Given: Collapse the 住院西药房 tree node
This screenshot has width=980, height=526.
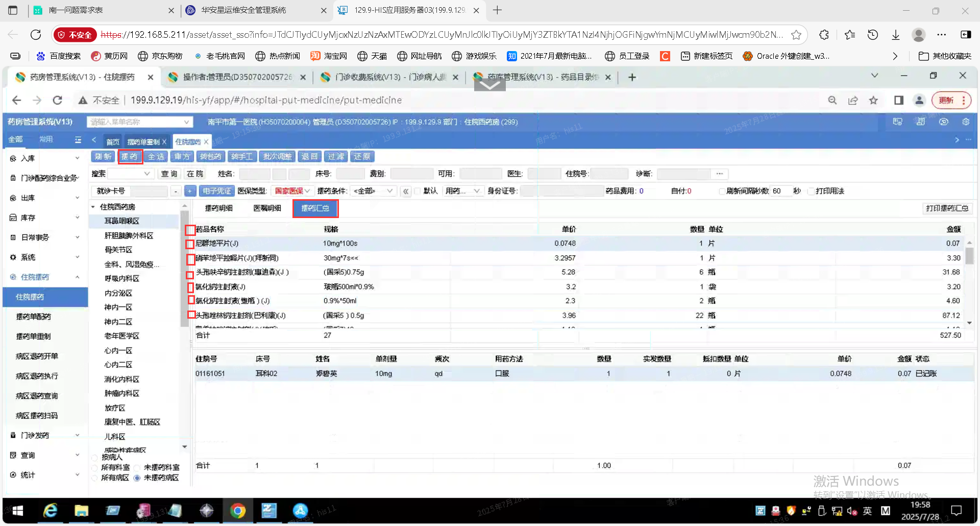Looking at the screenshot, I should click(x=93, y=207).
